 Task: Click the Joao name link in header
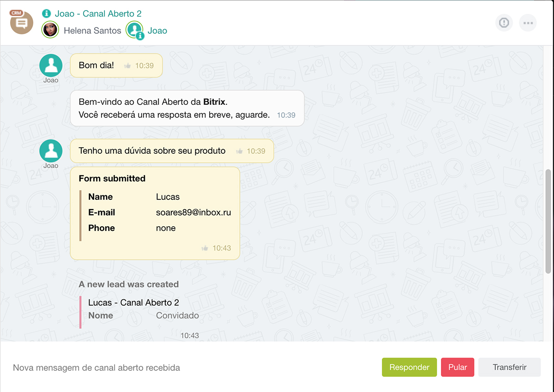[157, 31]
